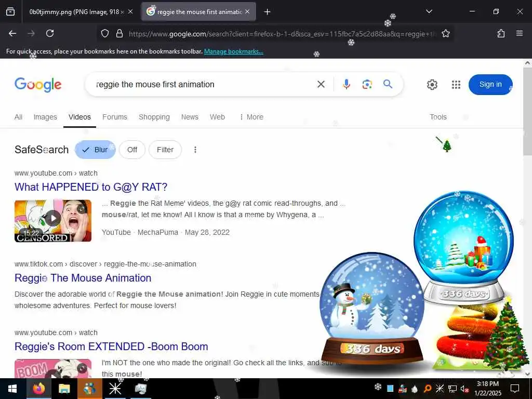Switch to the Images tab
Viewport: 532px width, 399px height.
tap(45, 117)
